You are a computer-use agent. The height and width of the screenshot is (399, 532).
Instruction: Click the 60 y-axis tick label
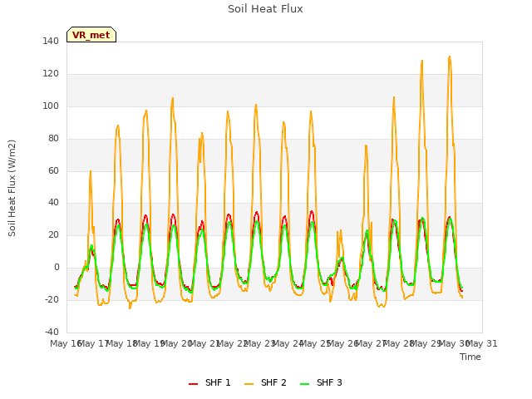[x=53, y=170]
